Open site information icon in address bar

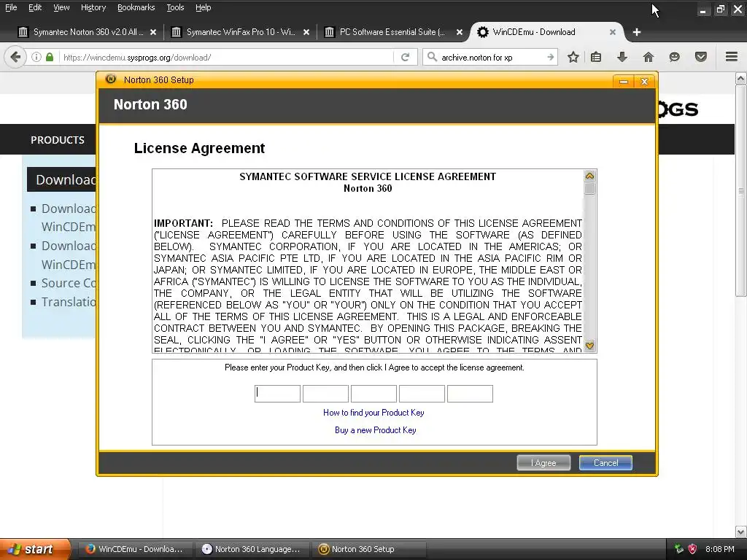[36, 57]
